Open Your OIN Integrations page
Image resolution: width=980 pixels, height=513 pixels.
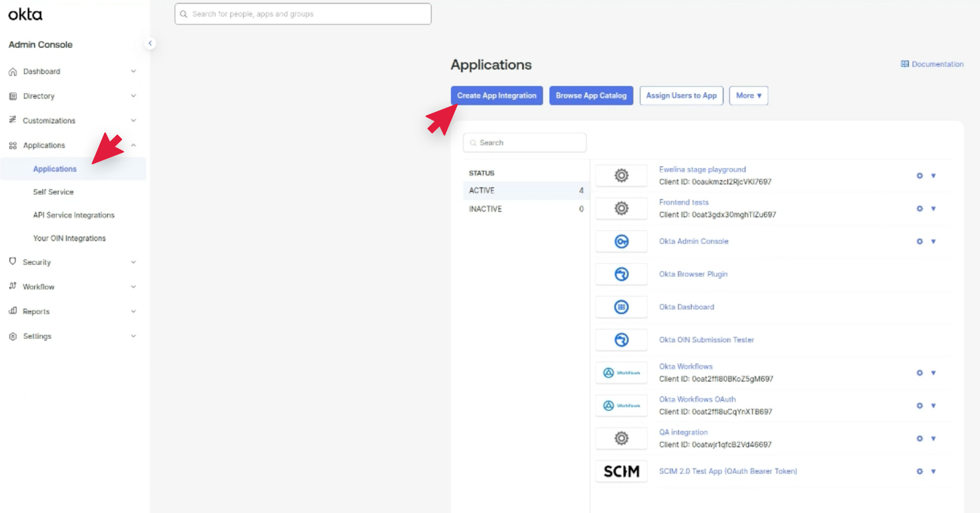(x=70, y=238)
